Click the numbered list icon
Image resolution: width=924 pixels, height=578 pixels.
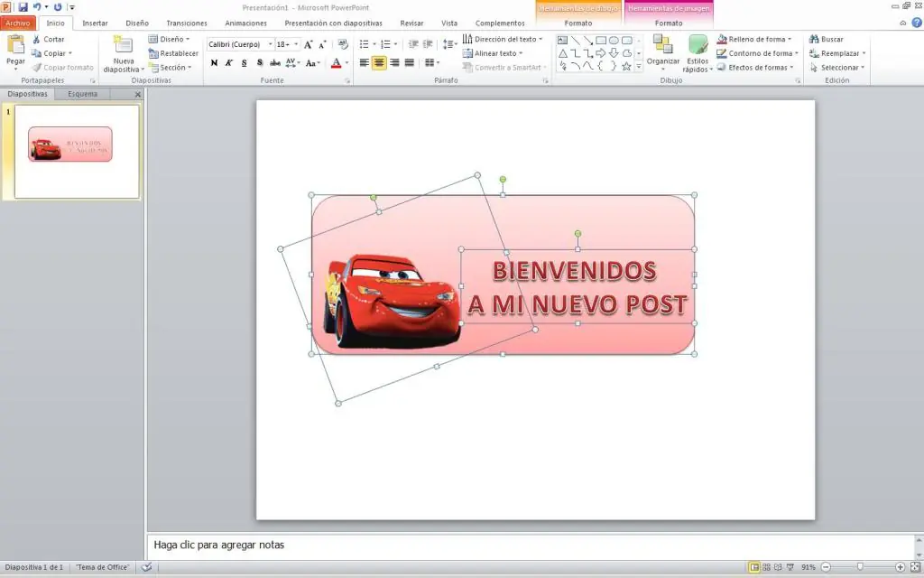[x=385, y=44]
